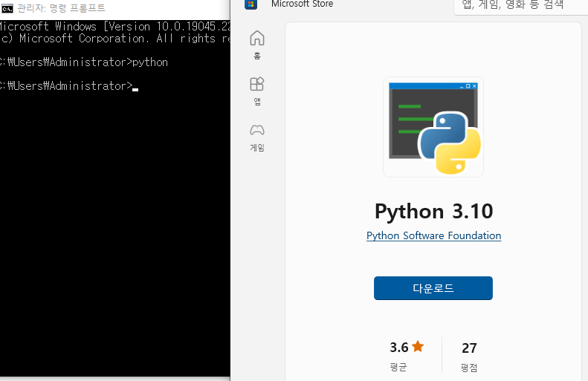
Task: Click the 'python' command line in Command Prompt
Action: point(84,62)
